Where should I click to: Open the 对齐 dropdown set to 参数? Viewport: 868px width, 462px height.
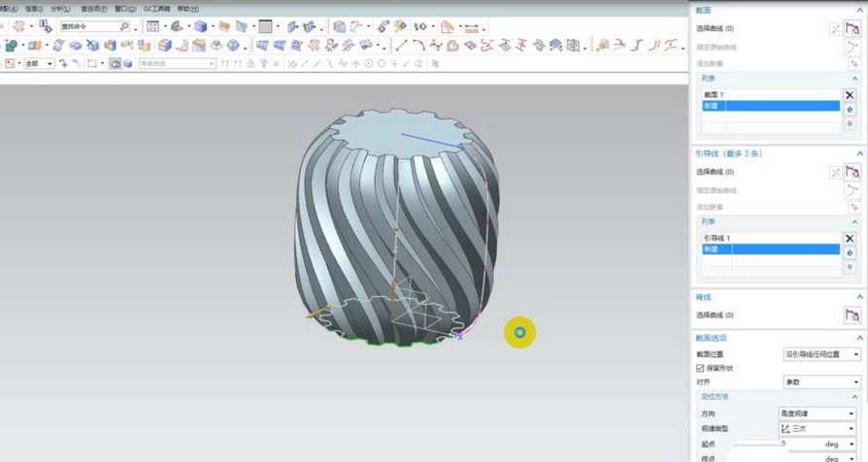pyautogui.click(x=821, y=382)
